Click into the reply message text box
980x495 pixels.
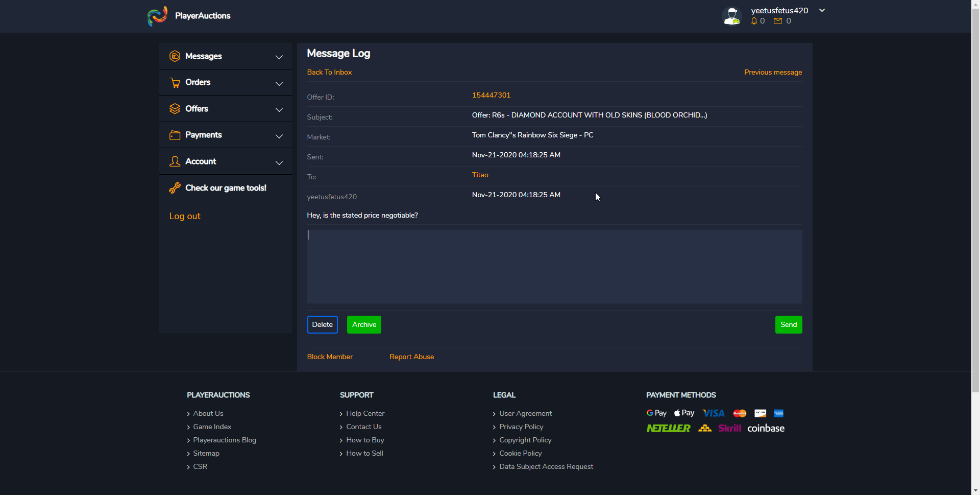pos(554,267)
